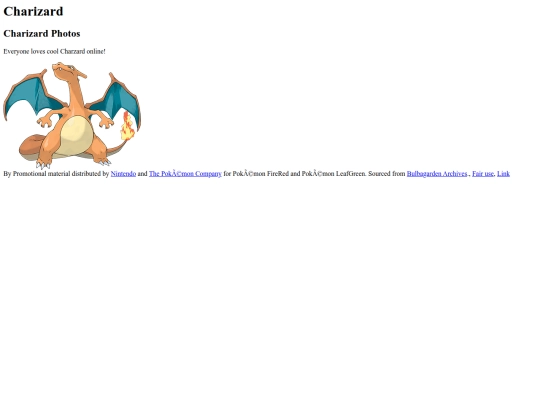Follow the Bulbagarden Archives link
The height and width of the screenshot is (405, 540).
click(x=437, y=174)
